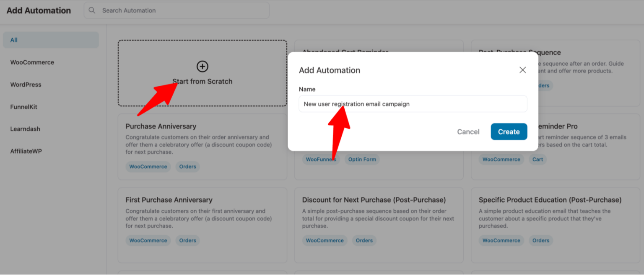The width and height of the screenshot is (644, 275).
Task: Click the Start from Scratch plus icon
Action: (202, 66)
